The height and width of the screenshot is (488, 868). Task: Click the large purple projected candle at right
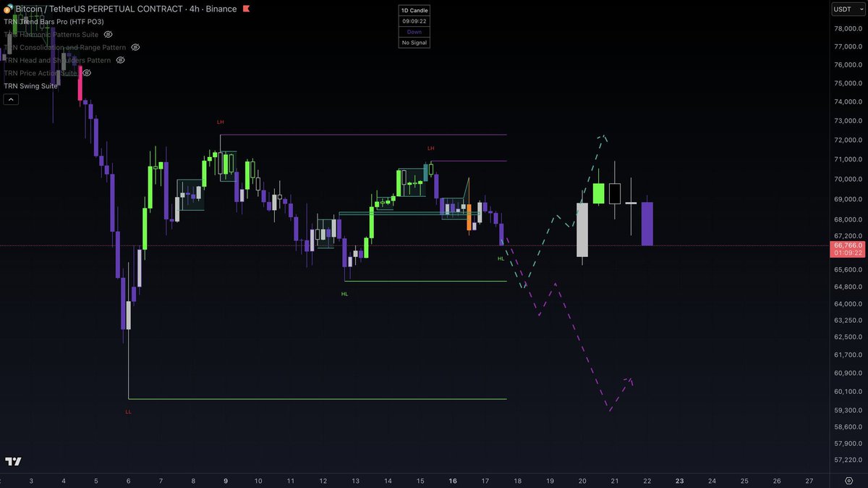pyautogui.click(x=647, y=224)
